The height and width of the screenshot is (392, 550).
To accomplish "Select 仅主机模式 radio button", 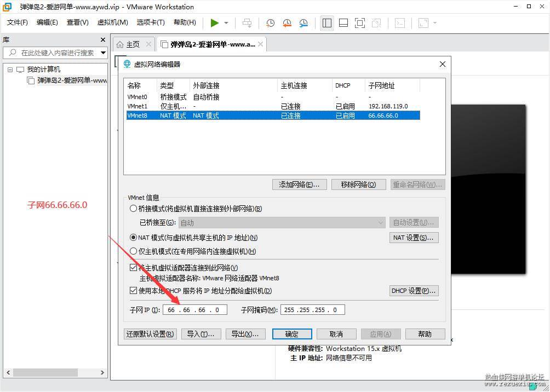I will pyautogui.click(x=133, y=251).
